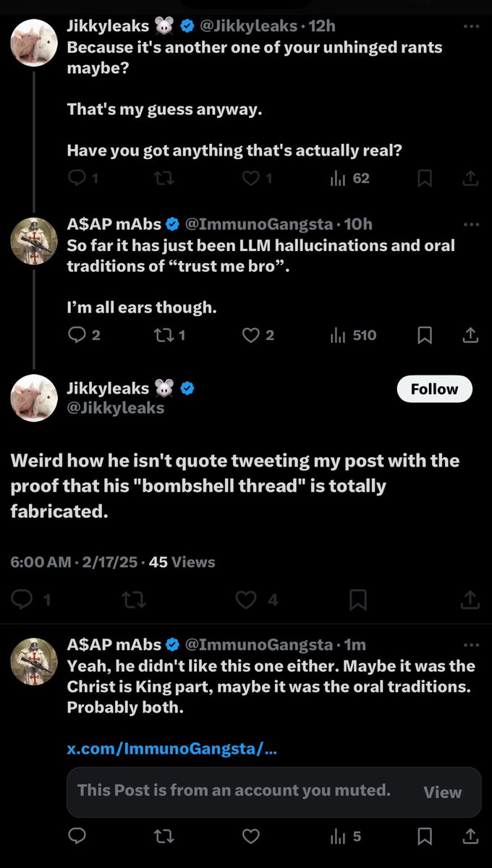View the muted account's hidden post
Image resolution: width=492 pixels, height=868 pixels.
[442, 792]
